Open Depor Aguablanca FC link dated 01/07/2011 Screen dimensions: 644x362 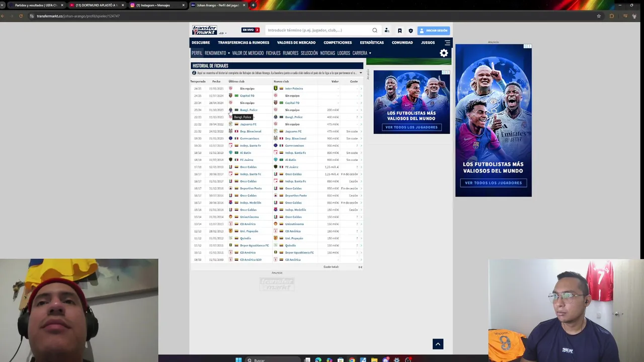(x=254, y=245)
